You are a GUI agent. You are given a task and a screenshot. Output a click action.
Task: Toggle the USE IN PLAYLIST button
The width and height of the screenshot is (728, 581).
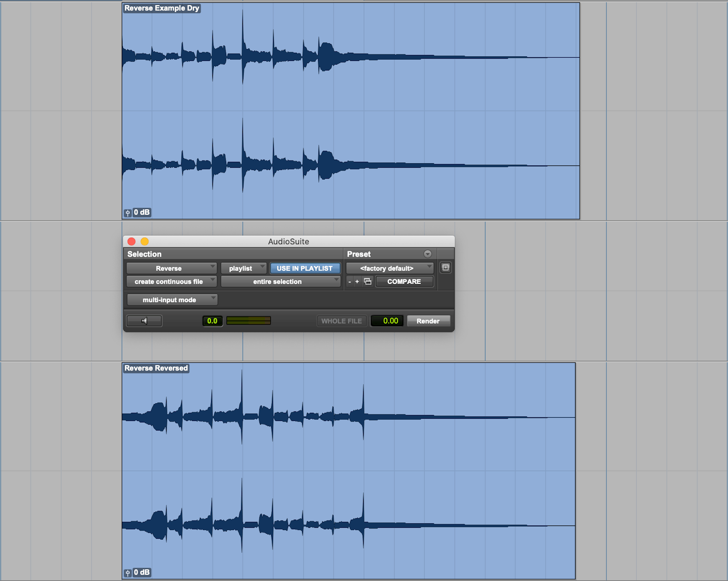point(305,269)
